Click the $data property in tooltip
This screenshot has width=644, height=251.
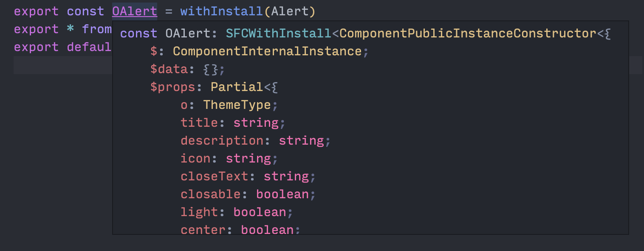click(169, 69)
